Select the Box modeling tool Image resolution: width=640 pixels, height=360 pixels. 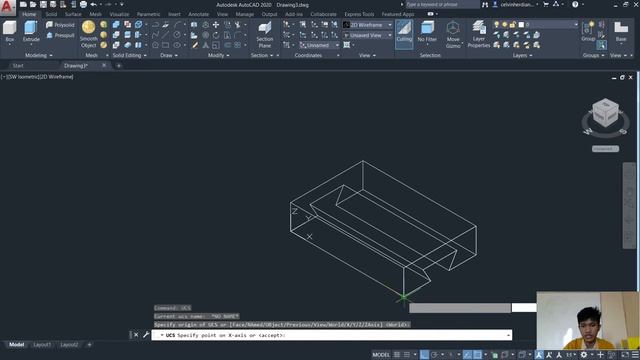tap(9, 32)
